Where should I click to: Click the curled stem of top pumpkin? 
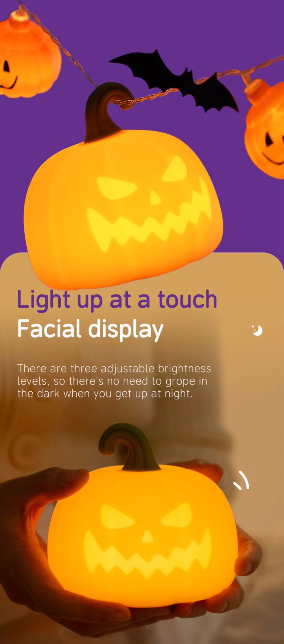pos(106,111)
